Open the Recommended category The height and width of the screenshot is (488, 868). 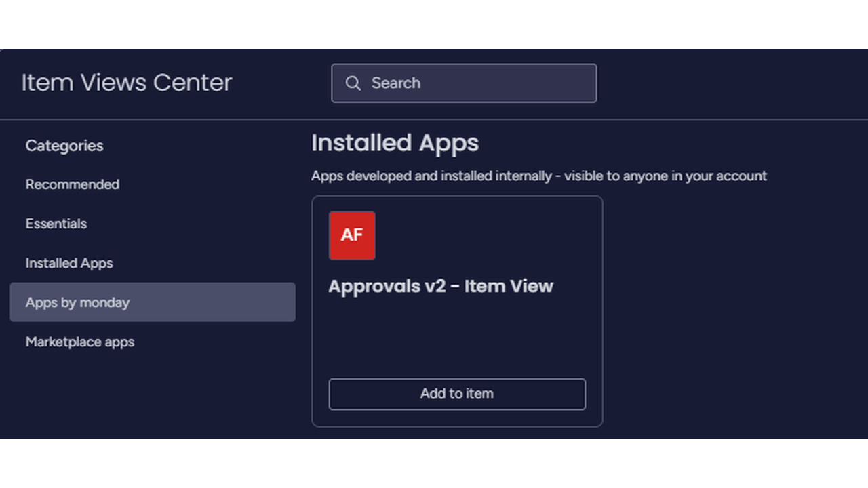pos(73,184)
